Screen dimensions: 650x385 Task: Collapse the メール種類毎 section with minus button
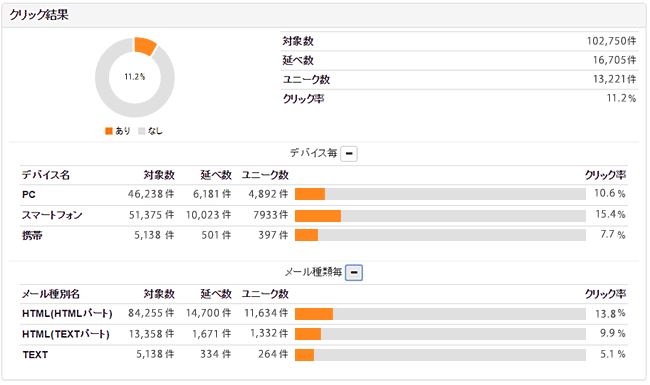click(x=354, y=273)
